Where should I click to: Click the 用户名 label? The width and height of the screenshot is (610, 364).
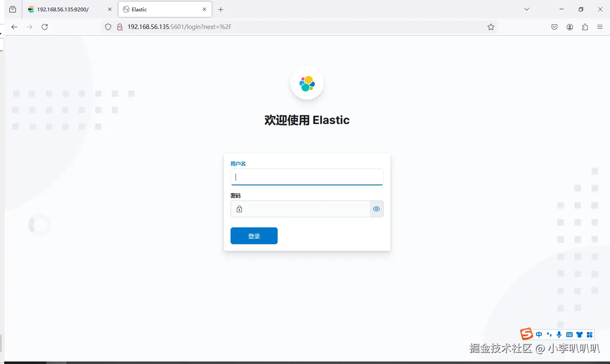(x=238, y=164)
